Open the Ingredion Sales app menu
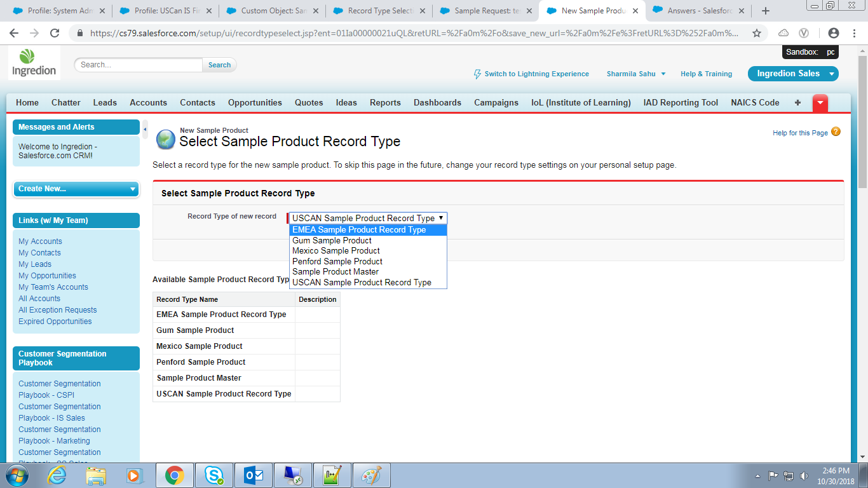This screenshot has width=868, height=488. click(x=793, y=74)
